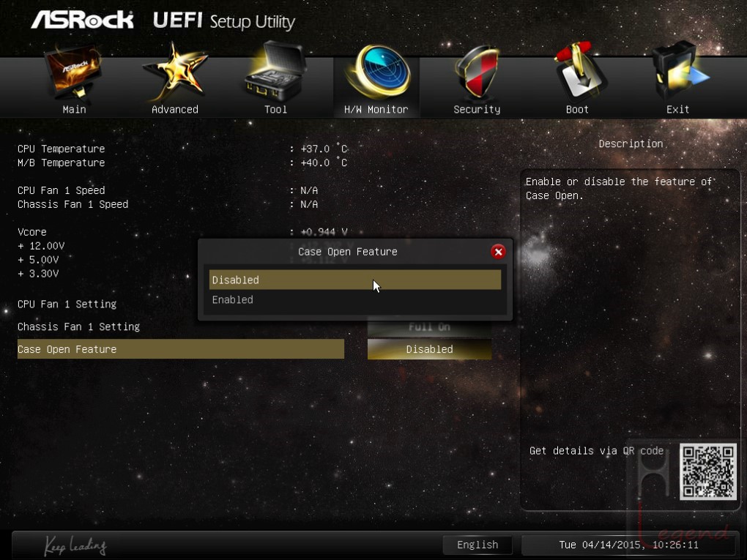
Task: Open the Security shield icon
Action: coord(477,72)
